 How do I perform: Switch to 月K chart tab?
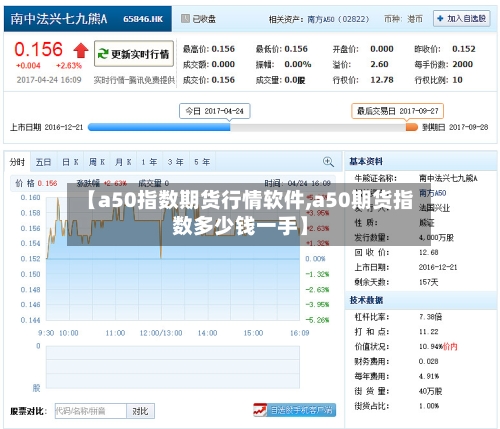pyautogui.click(x=123, y=162)
